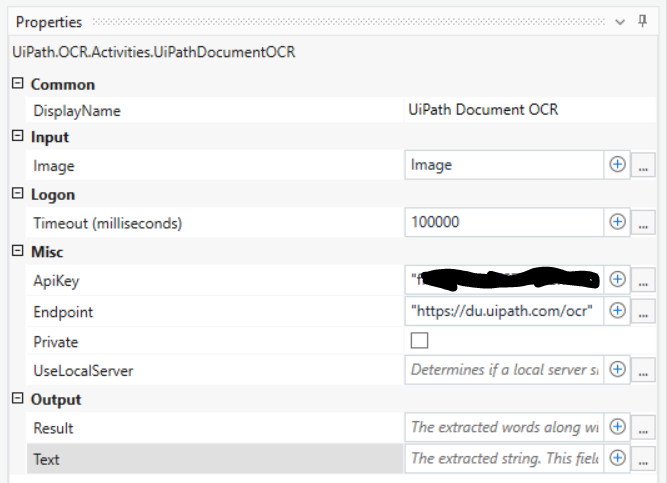Click the plus icon for Timeout
Viewport: 667px width, 483px height.
pyautogui.click(x=617, y=222)
